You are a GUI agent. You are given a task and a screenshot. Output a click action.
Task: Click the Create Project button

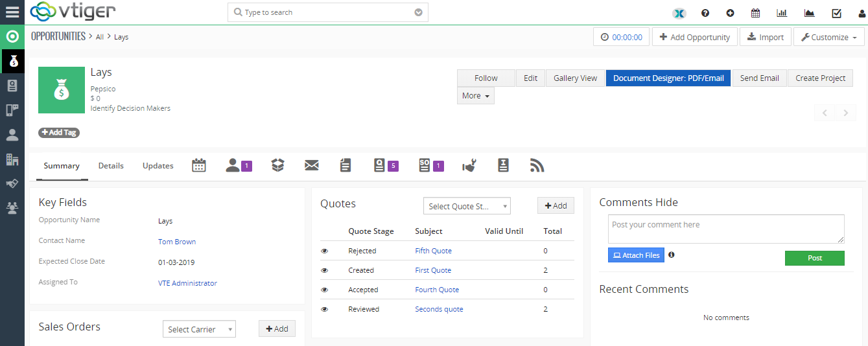(x=821, y=78)
